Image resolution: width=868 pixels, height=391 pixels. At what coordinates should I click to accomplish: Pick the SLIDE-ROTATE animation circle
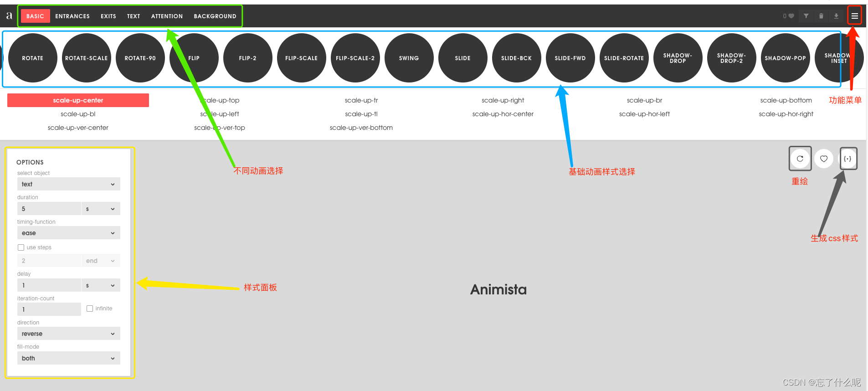click(624, 58)
